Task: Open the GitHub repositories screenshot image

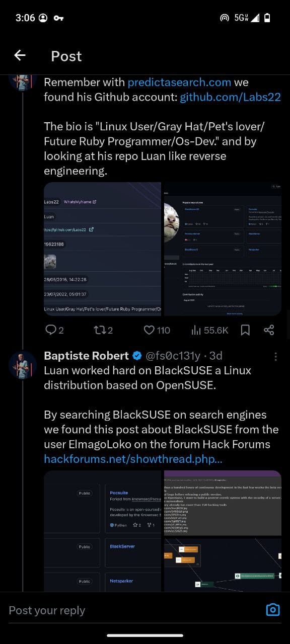Action: [x=223, y=249]
